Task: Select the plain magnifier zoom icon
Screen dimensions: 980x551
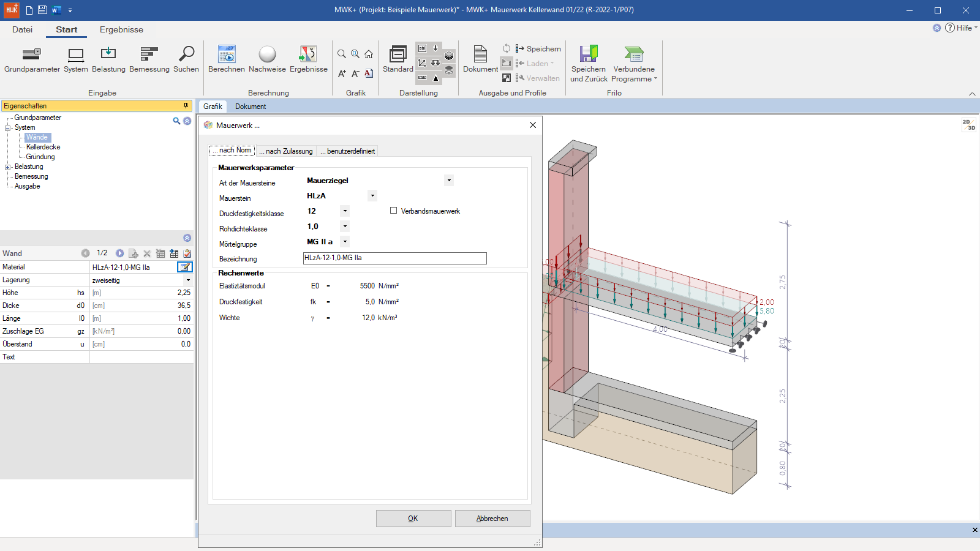Action: [342, 54]
